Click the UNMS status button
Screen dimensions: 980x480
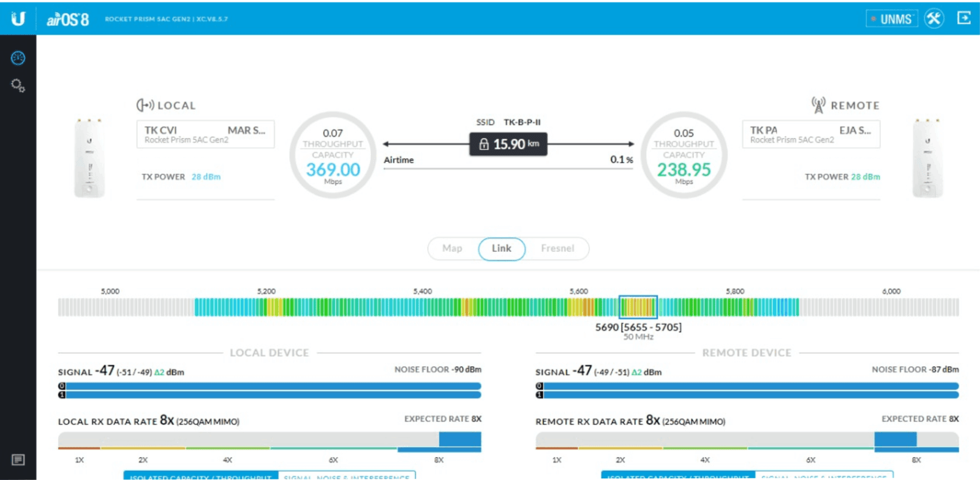[x=892, y=19]
